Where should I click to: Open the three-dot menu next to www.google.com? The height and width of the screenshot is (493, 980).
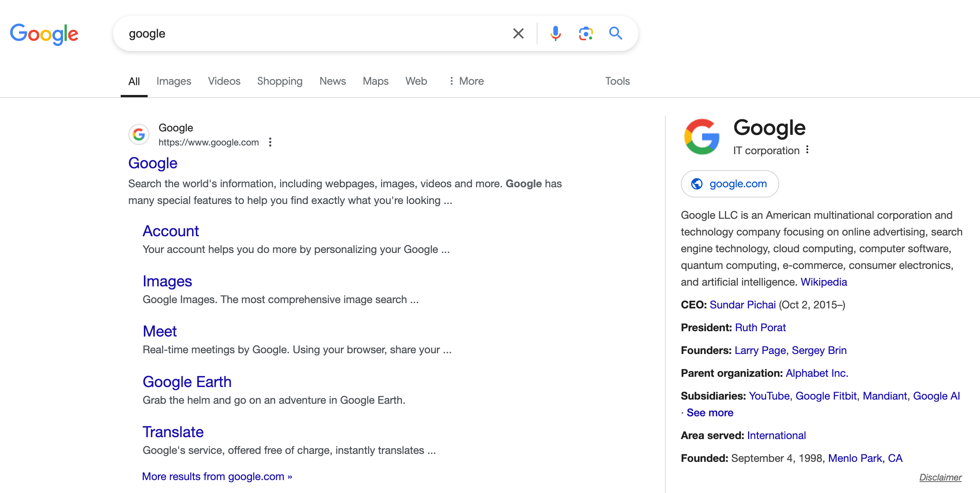point(270,142)
